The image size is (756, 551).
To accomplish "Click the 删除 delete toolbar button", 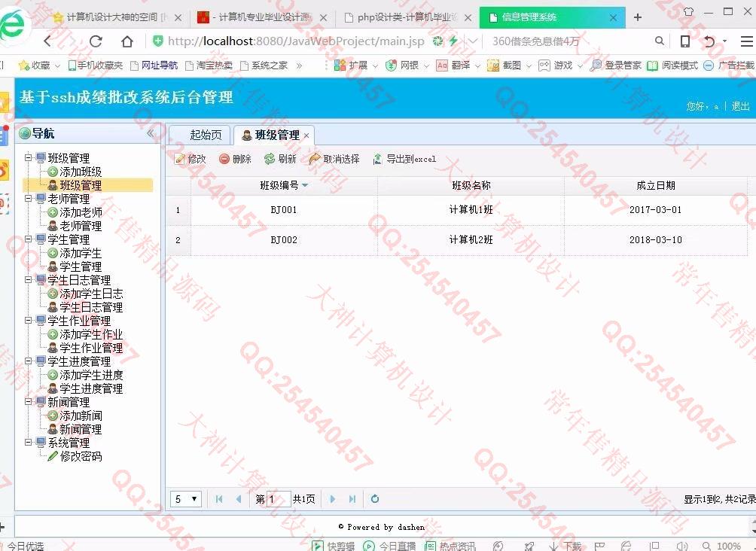I will pyautogui.click(x=235, y=159).
